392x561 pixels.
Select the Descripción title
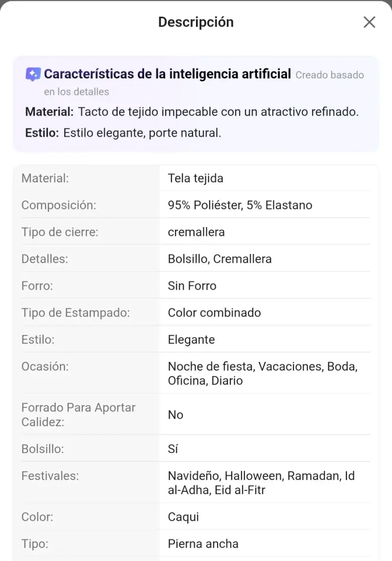[x=196, y=22]
